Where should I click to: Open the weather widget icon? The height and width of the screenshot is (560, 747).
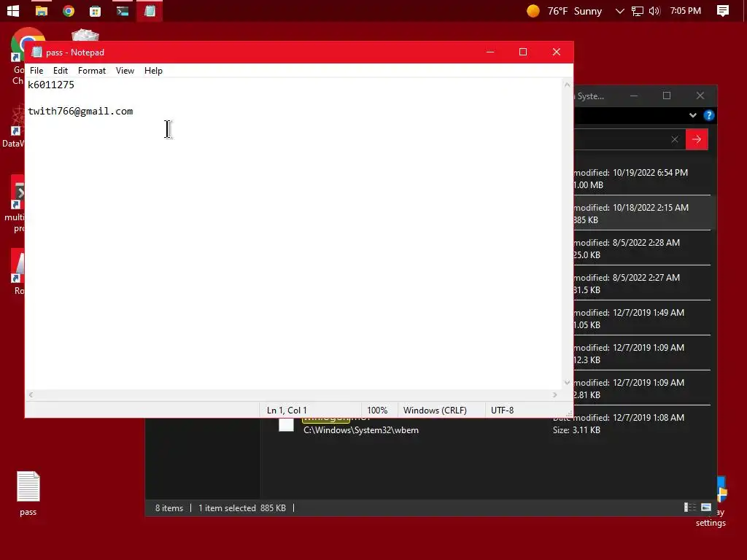tap(533, 10)
